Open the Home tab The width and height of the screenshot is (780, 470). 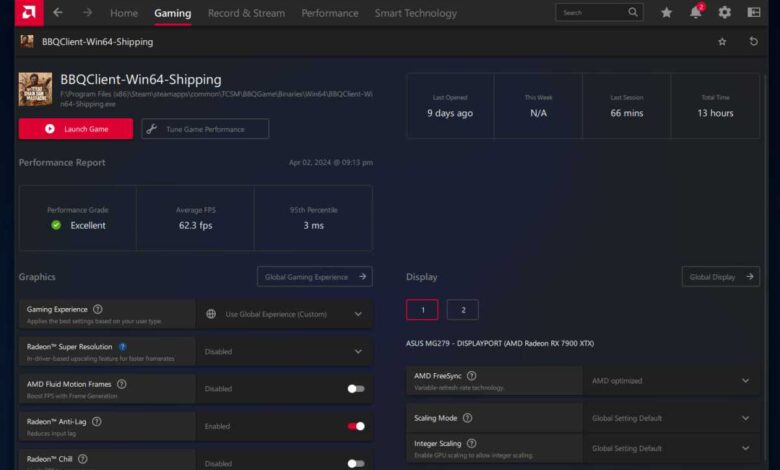tap(124, 13)
